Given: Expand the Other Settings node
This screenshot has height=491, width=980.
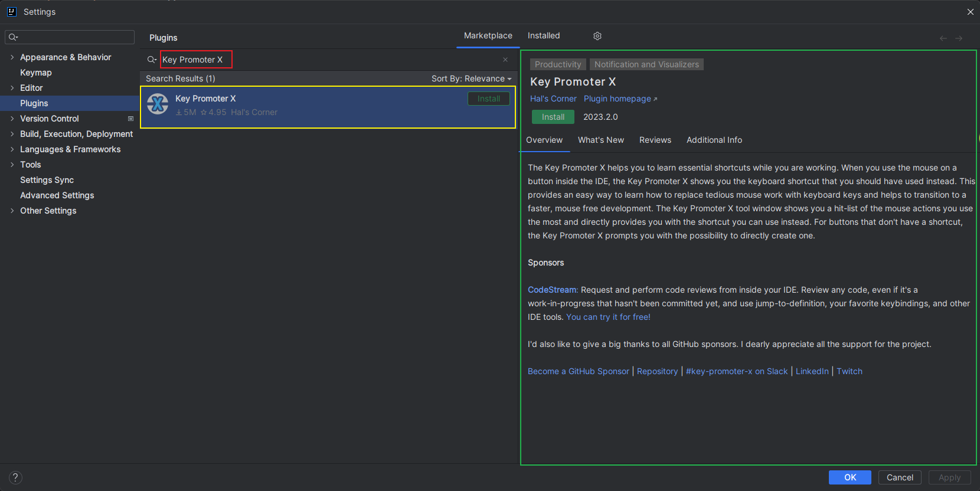Looking at the screenshot, I should point(12,211).
